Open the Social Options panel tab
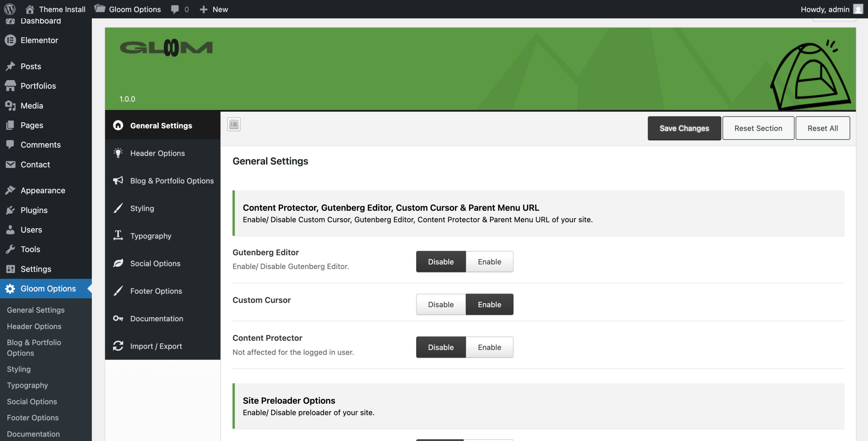Viewport: 868px width, 441px height. click(x=163, y=264)
